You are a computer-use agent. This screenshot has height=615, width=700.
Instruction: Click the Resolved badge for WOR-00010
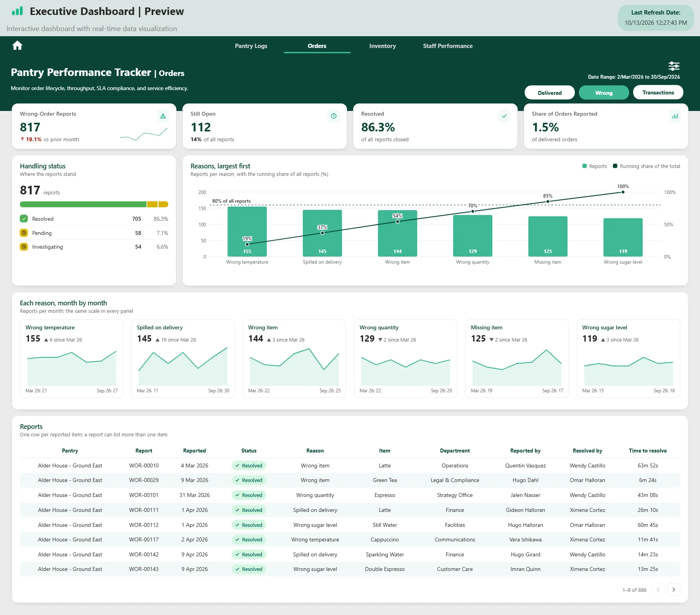(x=249, y=466)
